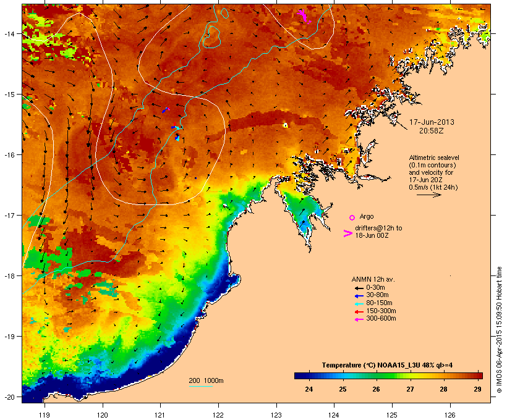Click the 'Temperature (°C) NOAA15_L3U 48% ql>=4' title
Image resolution: width=507 pixels, height=420 pixels.
pyautogui.click(x=387, y=365)
